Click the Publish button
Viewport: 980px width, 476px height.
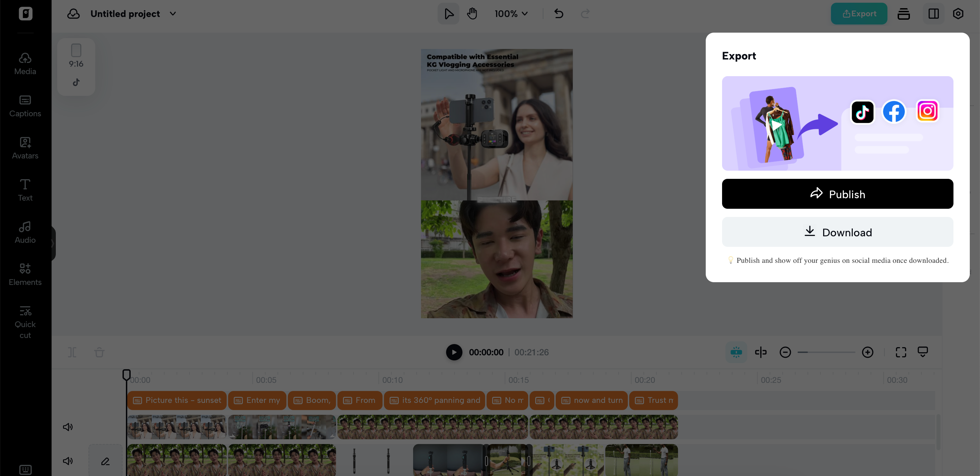point(837,194)
